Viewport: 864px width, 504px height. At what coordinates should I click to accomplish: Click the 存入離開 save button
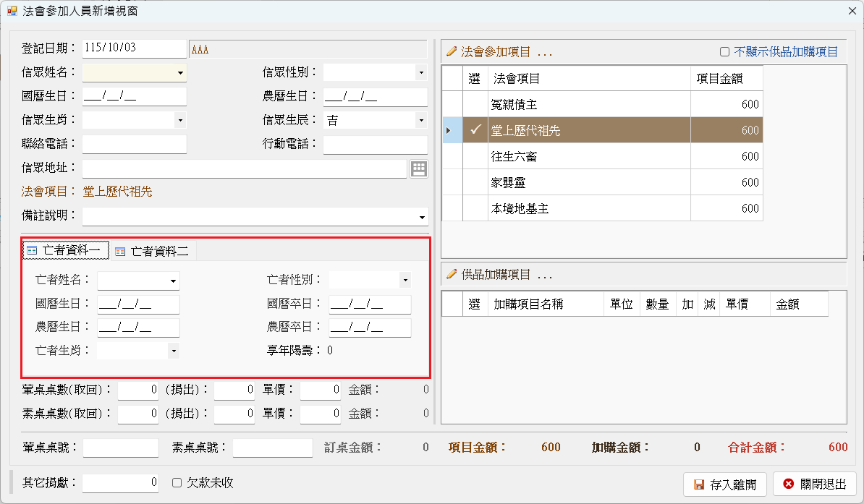click(x=724, y=484)
